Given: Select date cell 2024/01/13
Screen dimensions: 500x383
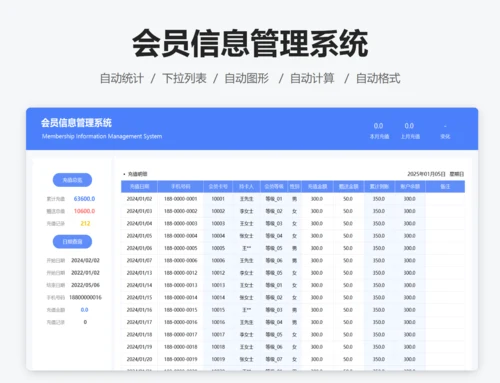Looking at the screenshot, I should coord(139,273).
